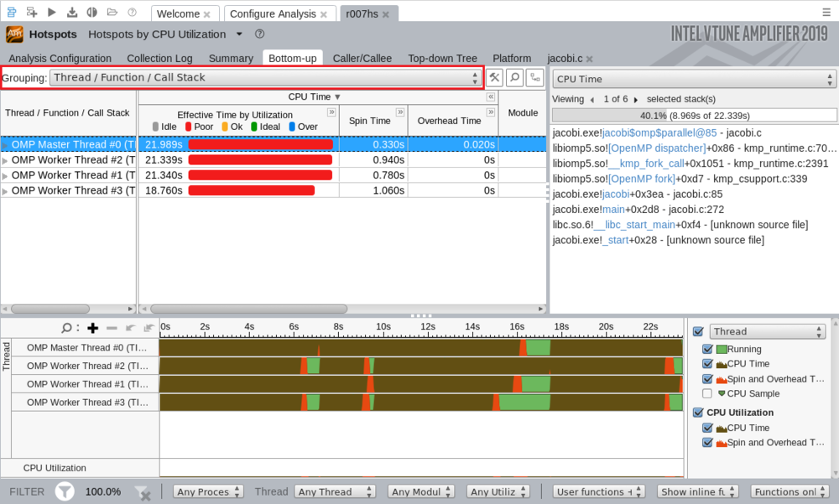The width and height of the screenshot is (839, 504).
Task: Open a result using the folder icon
Action: 112,13
